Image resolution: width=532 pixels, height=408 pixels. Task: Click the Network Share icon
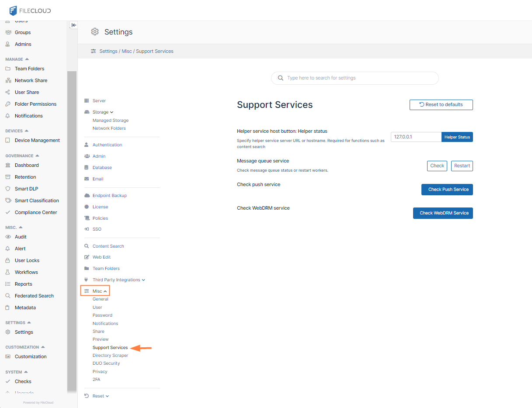tap(7, 80)
